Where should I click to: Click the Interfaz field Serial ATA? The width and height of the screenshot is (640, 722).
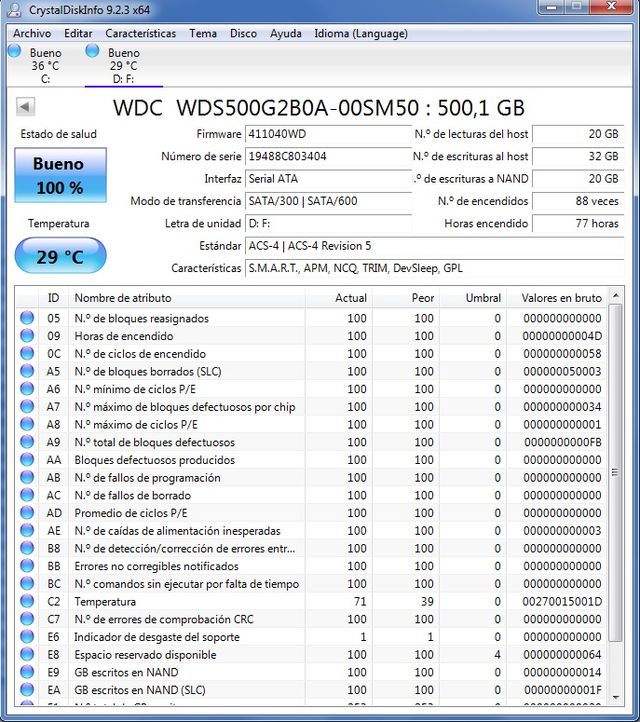pyautogui.click(x=328, y=179)
